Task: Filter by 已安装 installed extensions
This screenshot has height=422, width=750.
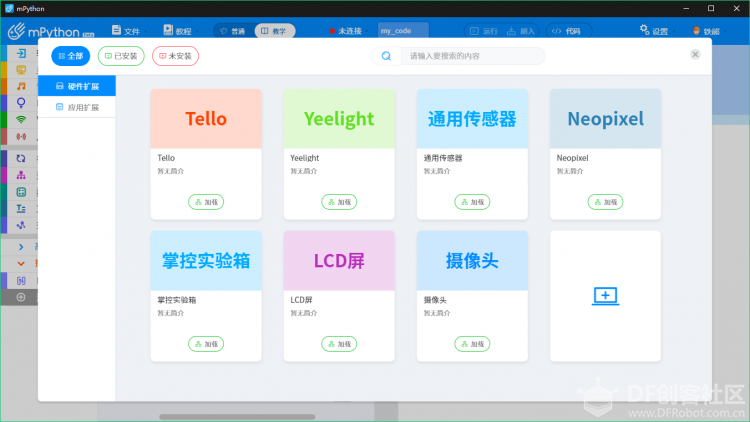Action: click(x=121, y=56)
